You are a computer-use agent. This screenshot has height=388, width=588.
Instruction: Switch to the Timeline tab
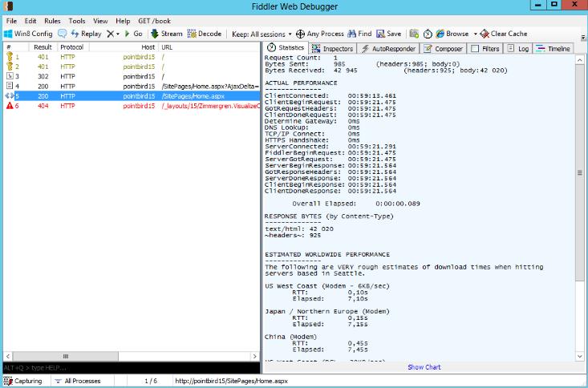pos(553,49)
